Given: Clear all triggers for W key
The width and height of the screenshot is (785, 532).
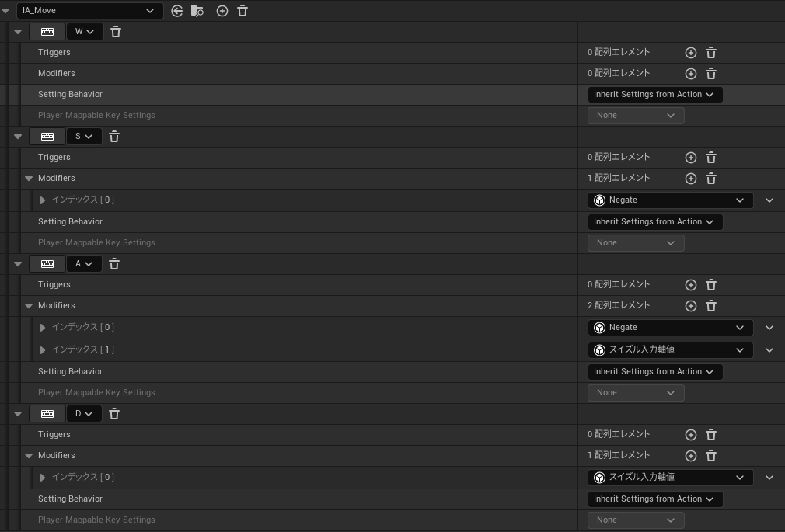Looking at the screenshot, I should click(x=711, y=53).
